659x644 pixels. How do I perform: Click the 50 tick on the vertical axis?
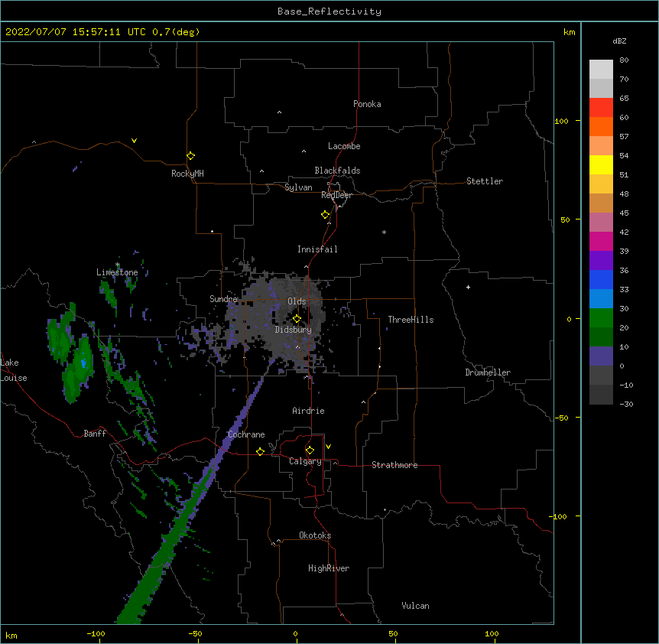(565, 220)
